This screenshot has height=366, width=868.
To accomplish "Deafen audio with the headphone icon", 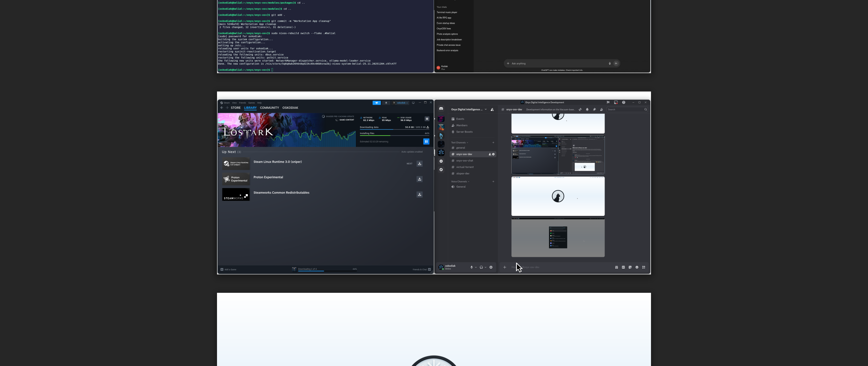I will (481, 267).
